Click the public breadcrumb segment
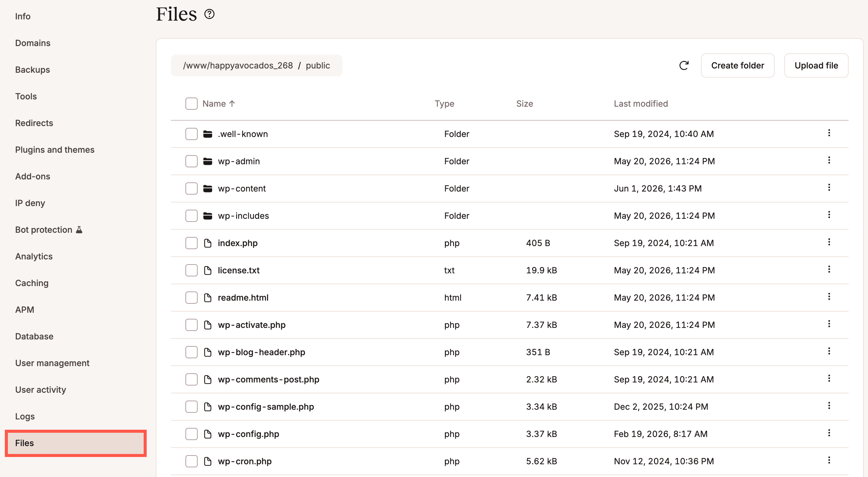This screenshot has height=477, width=868. (x=318, y=65)
